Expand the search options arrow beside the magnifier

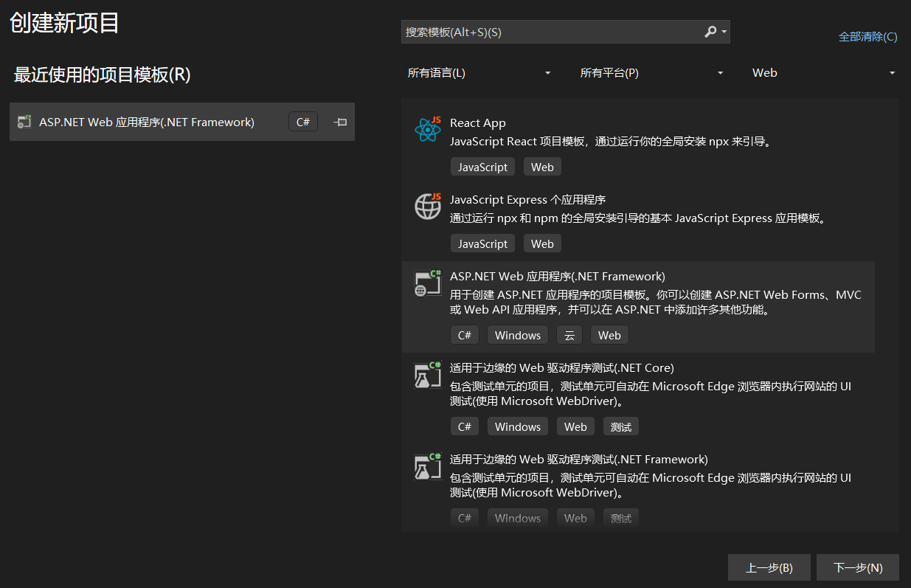tap(724, 32)
